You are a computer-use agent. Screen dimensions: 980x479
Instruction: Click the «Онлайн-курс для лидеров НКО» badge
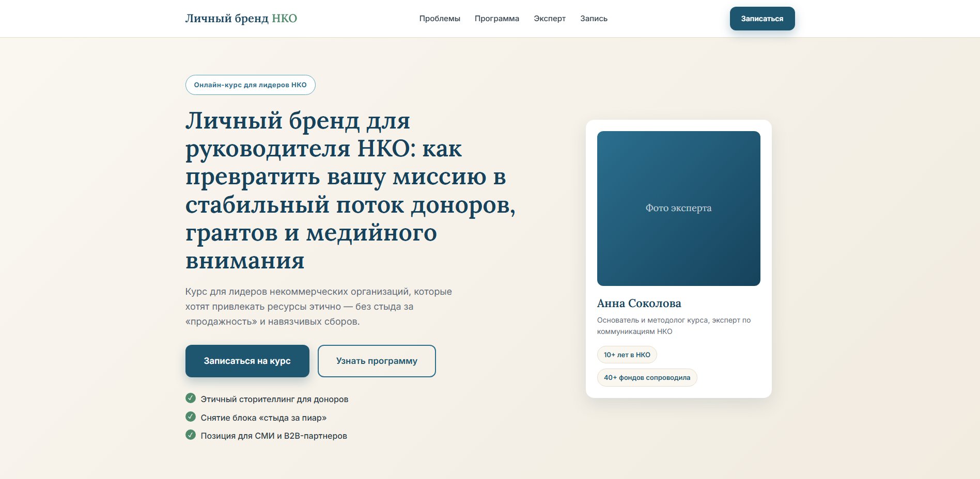(251, 85)
